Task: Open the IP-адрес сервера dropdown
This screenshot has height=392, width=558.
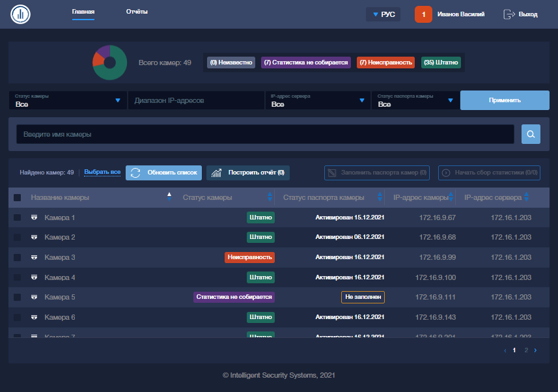Action: (317, 100)
